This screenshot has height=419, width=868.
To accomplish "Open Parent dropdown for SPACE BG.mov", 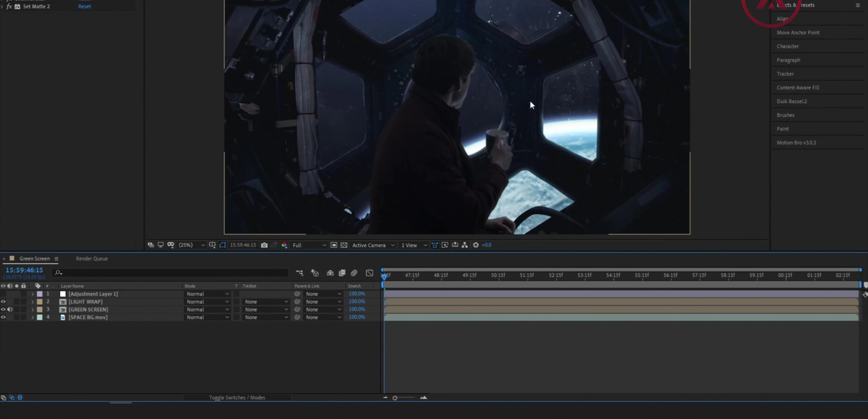I will [x=323, y=317].
